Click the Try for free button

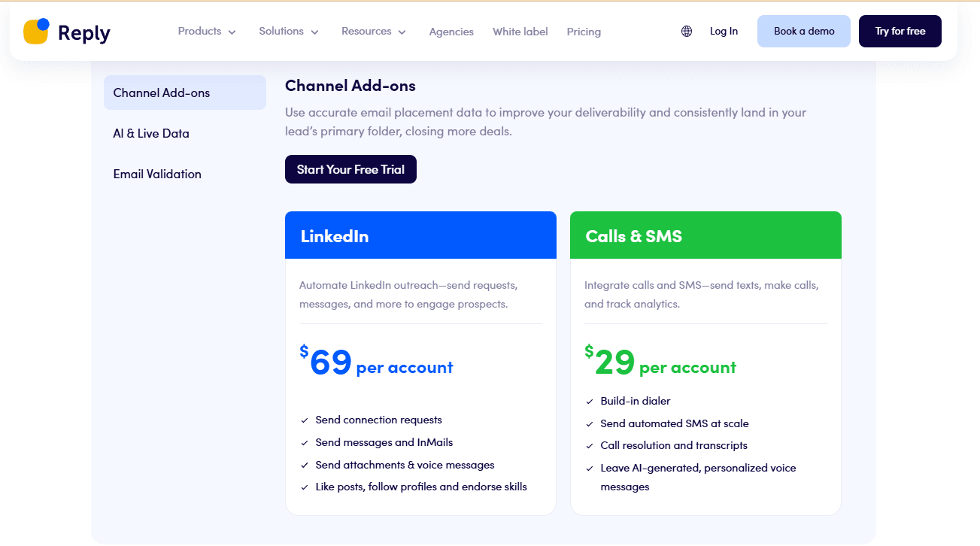(900, 32)
